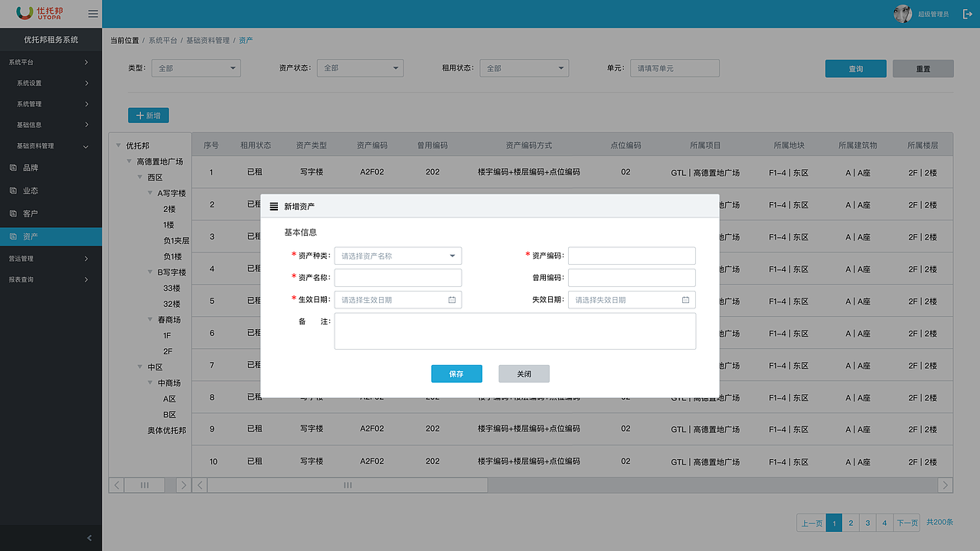
Task: Select the 负1夹层 tree node
Action: pos(176,241)
